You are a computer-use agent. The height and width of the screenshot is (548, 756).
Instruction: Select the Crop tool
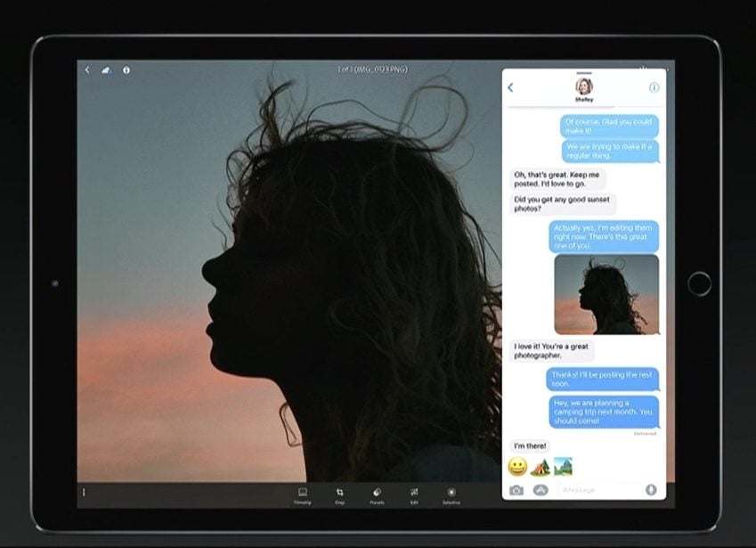click(339, 494)
